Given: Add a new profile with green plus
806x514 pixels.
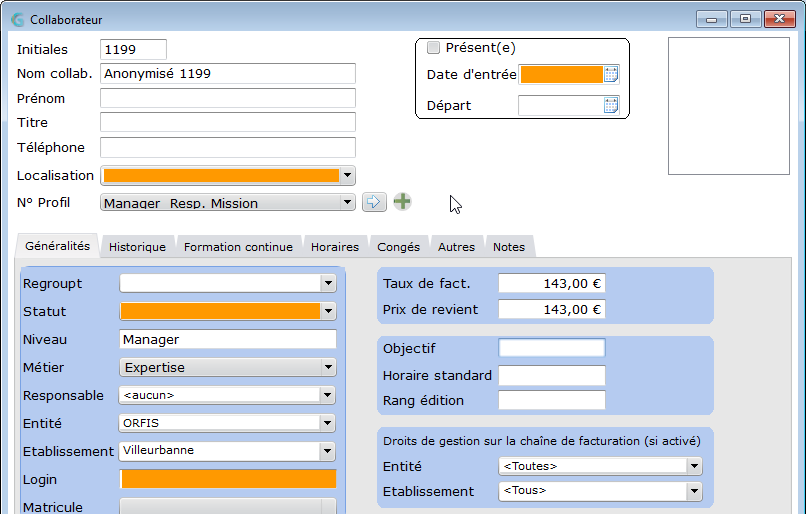Looking at the screenshot, I should 402,201.
